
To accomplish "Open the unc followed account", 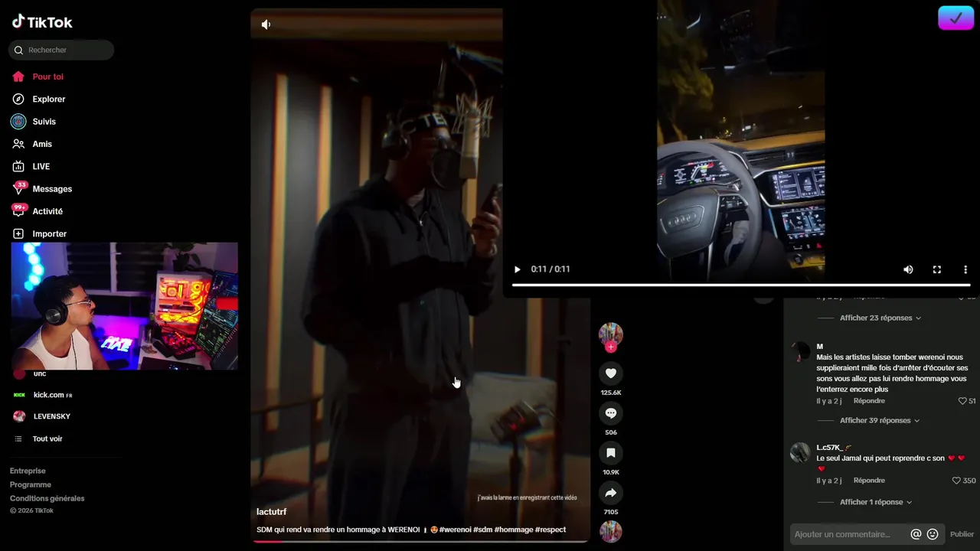I will coord(40,373).
